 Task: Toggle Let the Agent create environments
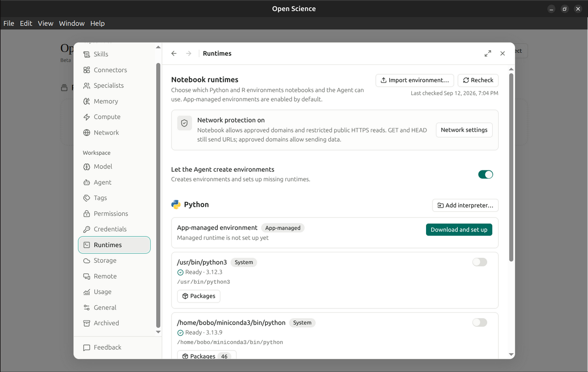tap(485, 174)
